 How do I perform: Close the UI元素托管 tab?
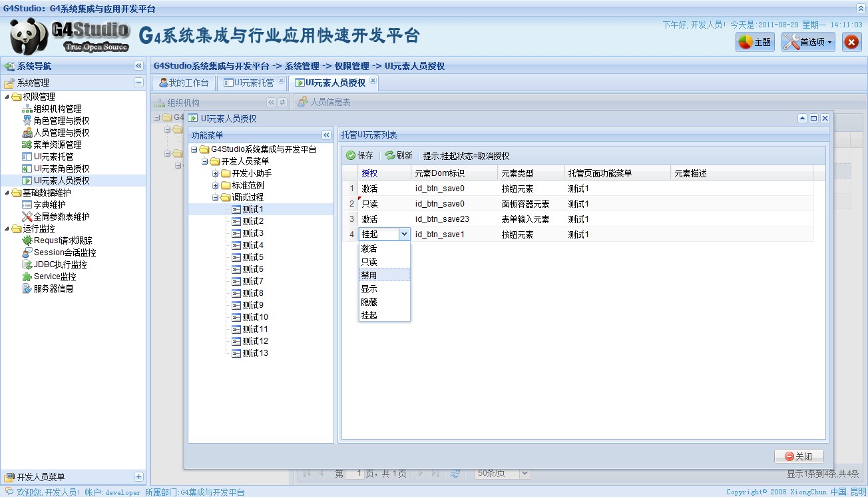pos(281,81)
